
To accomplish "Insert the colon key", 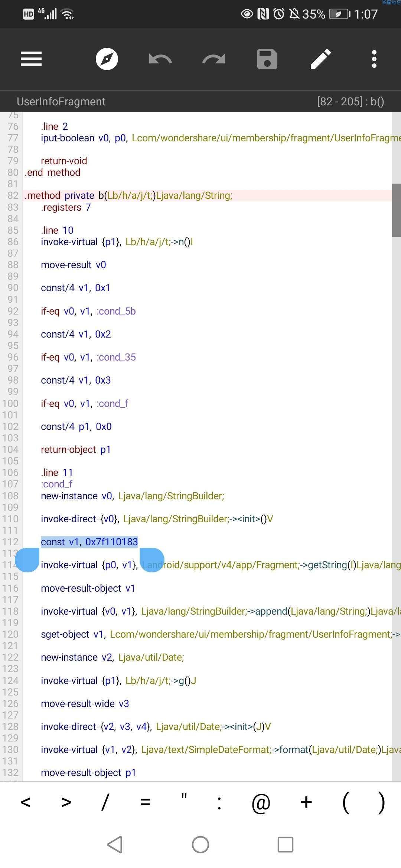I will tap(219, 803).
